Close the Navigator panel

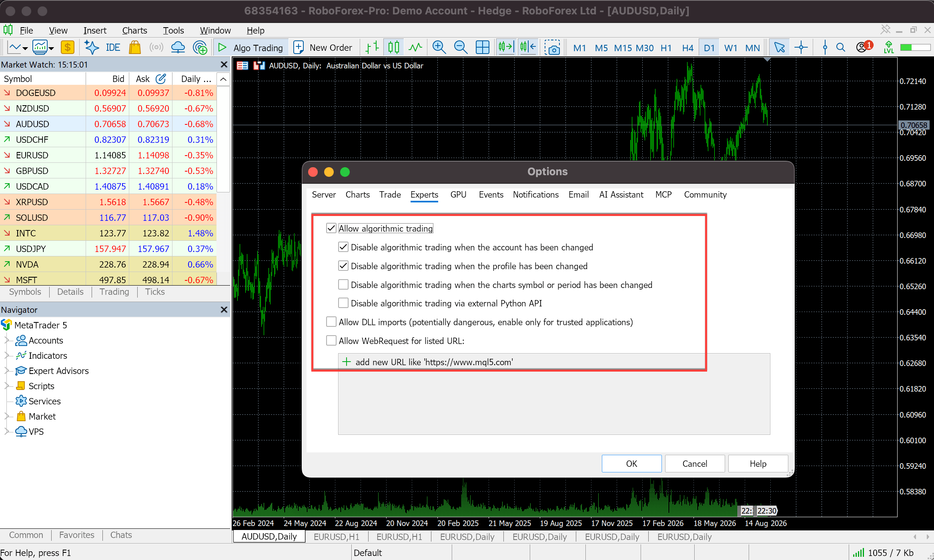[224, 310]
